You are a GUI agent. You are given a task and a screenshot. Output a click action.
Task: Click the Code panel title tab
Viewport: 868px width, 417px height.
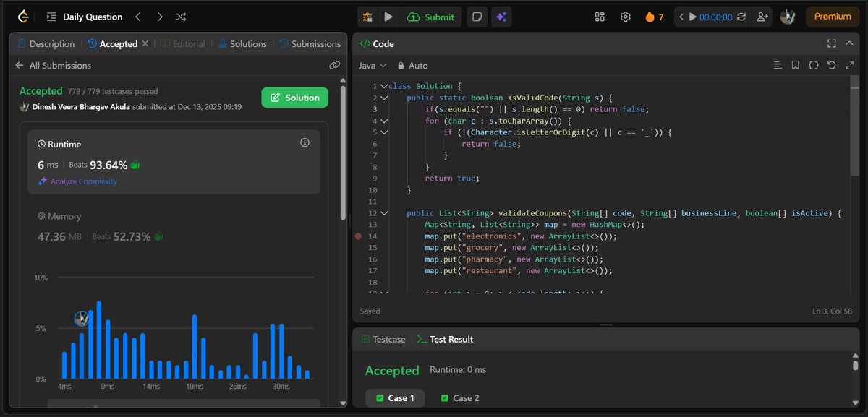(x=377, y=44)
